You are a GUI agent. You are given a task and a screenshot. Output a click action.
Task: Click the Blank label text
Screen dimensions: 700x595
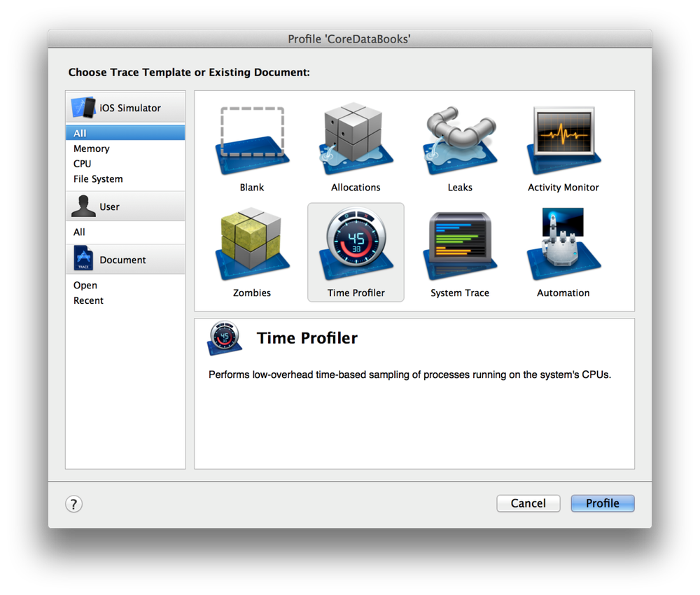tap(252, 188)
